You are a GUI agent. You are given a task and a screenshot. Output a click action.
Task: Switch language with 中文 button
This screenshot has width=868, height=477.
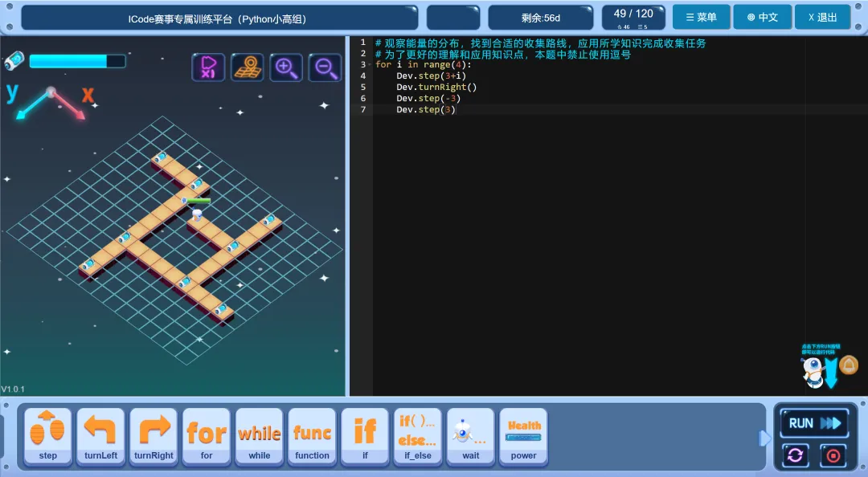pyautogui.click(x=762, y=17)
